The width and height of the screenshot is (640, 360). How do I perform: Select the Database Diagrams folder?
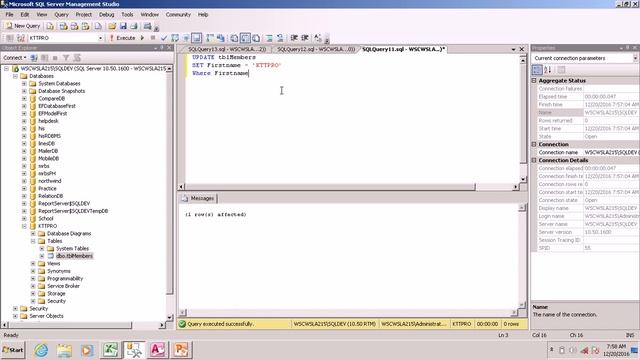(x=69, y=233)
